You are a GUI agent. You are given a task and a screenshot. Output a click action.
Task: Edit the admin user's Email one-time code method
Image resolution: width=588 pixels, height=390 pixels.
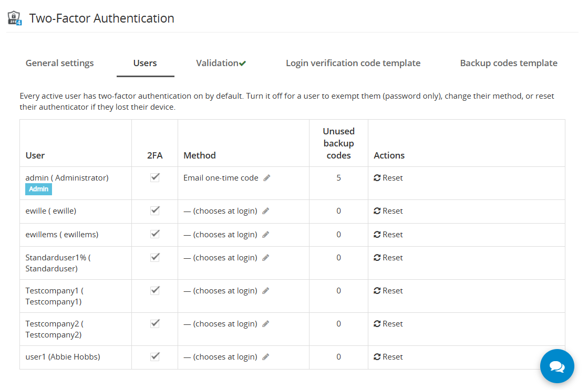(x=266, y=178)
